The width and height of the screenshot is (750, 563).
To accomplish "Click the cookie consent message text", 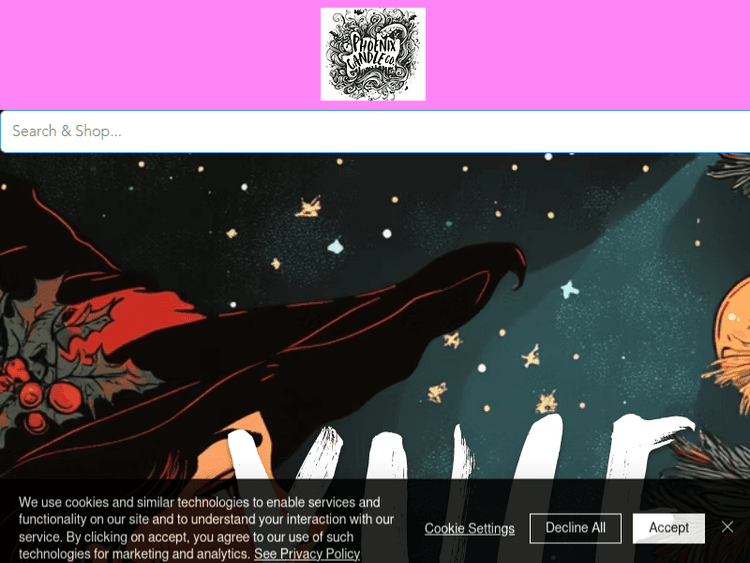I will coord(207,528).
